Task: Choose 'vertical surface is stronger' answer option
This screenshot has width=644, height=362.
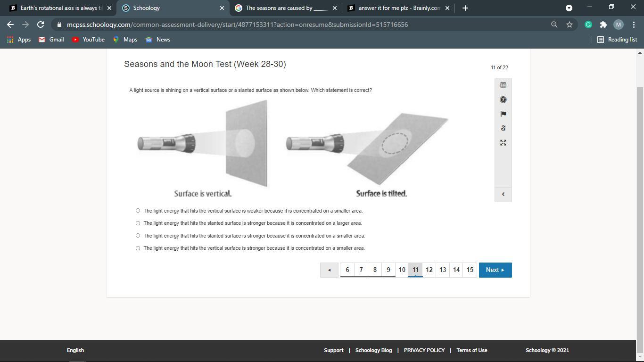Action: 138,248
